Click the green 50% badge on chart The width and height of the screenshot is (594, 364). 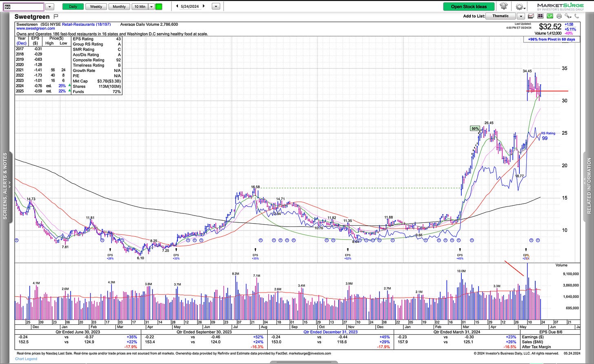pyautogui.click(x=475, y=128)
